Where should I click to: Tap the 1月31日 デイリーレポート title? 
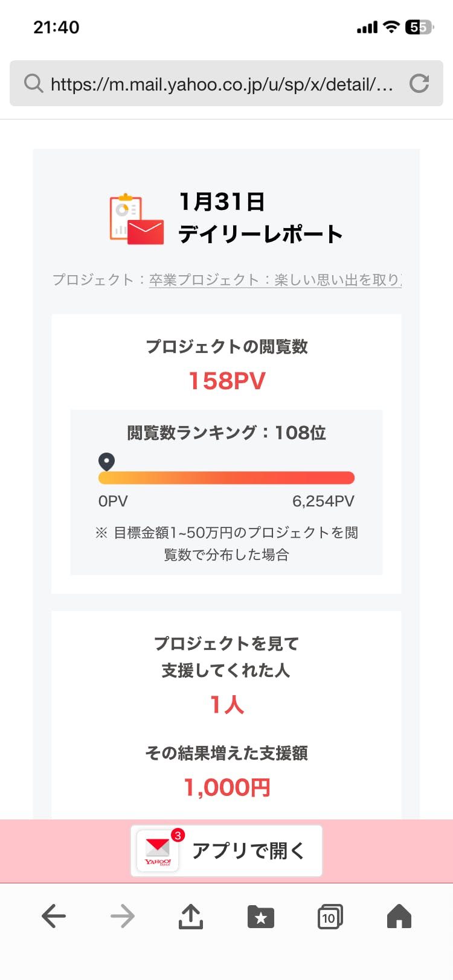[x=260, y=218]
